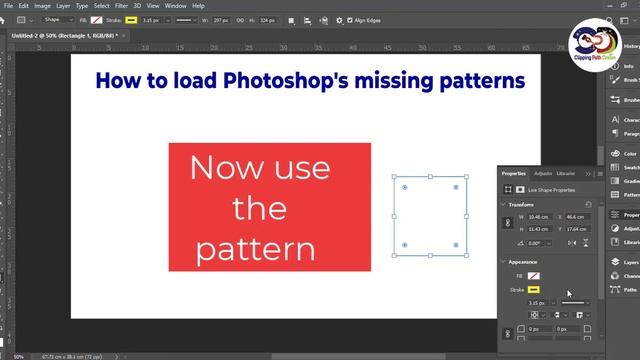Screen dimensions: 640x360
Task: Open the Paragraph panel
Action: point(623,133)
